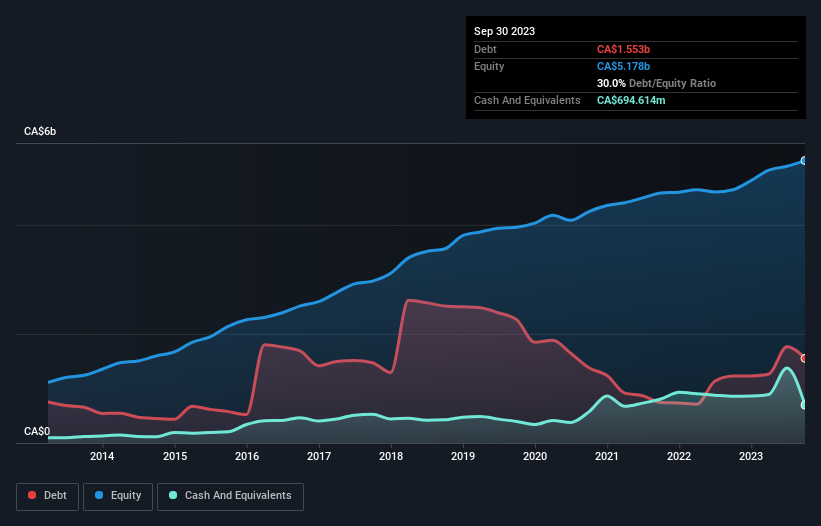The height and width of the screenshot is (526, 821).
Task: Click the 2021 x-axis label
Action: point(607,456)
